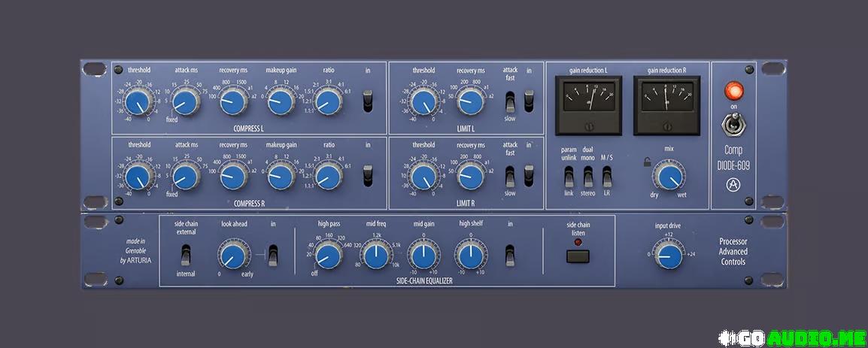Click the Limit R threshold knob
This screenshot has height=348, width=868.
(423, 177)
